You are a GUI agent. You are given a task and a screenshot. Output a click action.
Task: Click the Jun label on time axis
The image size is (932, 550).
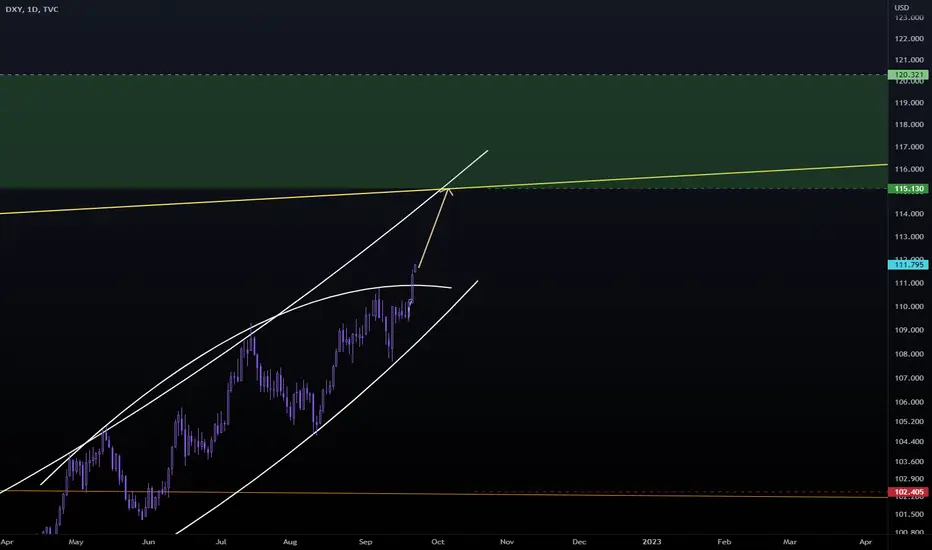(x=148, y=542)
